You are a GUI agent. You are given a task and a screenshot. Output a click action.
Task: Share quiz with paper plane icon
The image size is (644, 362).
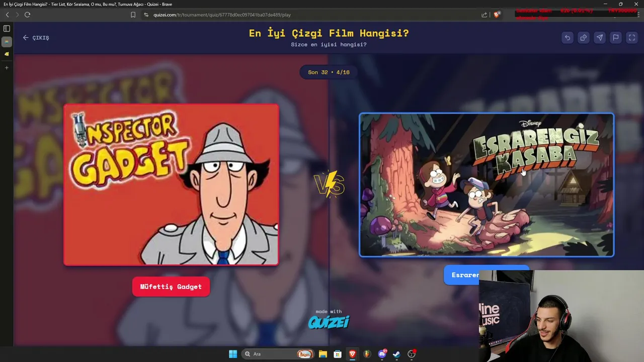click(599, 38)
